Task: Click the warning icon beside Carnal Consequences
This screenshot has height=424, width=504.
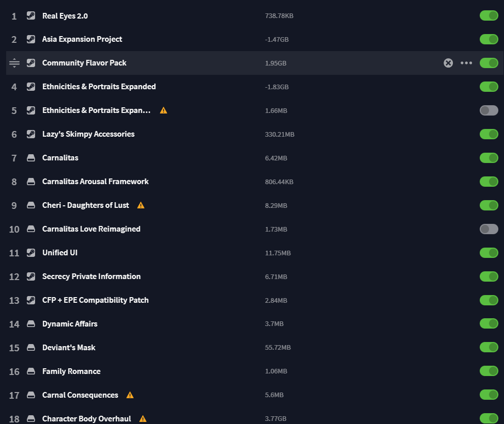Action: pyautogui.click(x=129, y=395)
